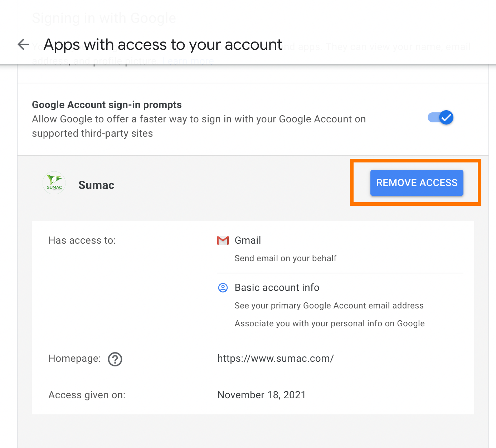
Task: Click REMOVE ACCESS for Sumac
Action: click(416, 183)
